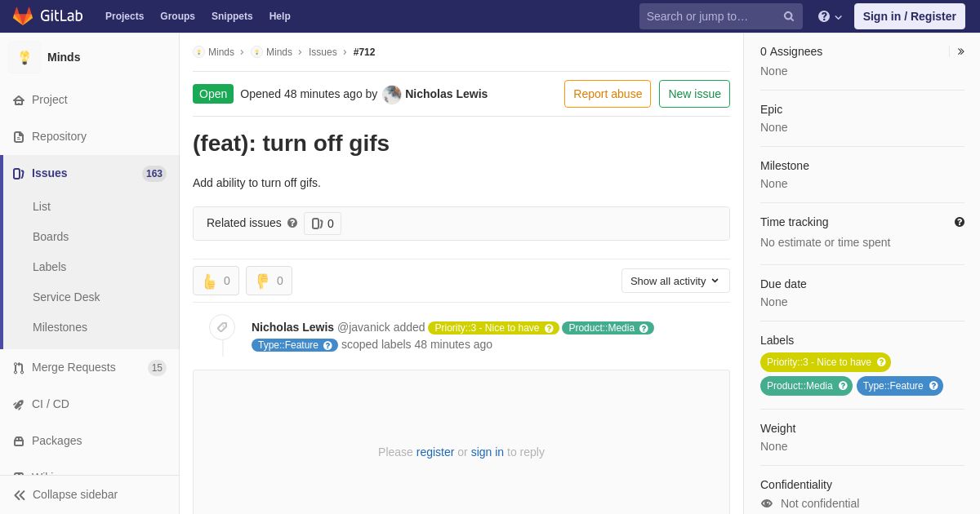This screenshot has height=514, width=980.
Task: Click the related issues count badge
Action: pos(323,224)
